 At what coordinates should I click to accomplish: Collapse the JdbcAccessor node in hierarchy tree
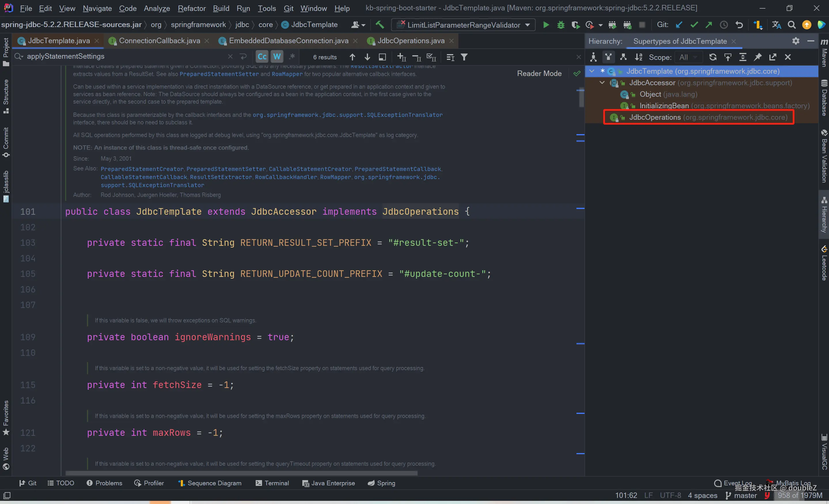point(602,83)
